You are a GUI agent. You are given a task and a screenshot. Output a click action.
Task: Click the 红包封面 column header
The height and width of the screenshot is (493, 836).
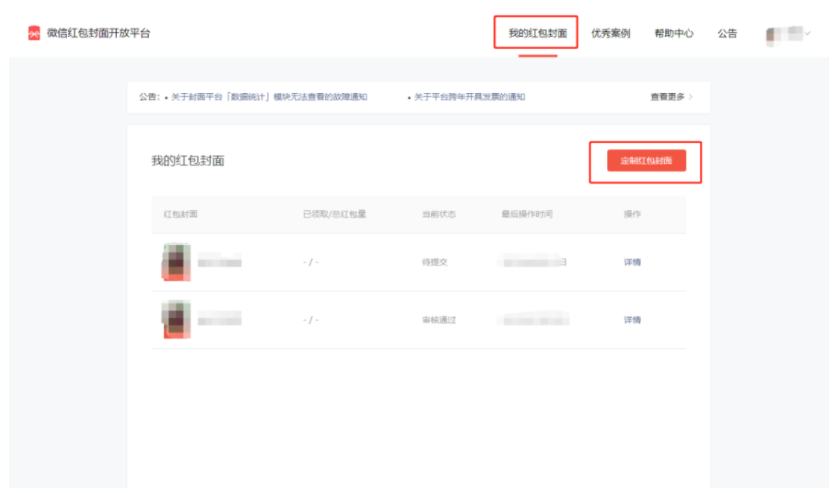[x=180, y=214]
